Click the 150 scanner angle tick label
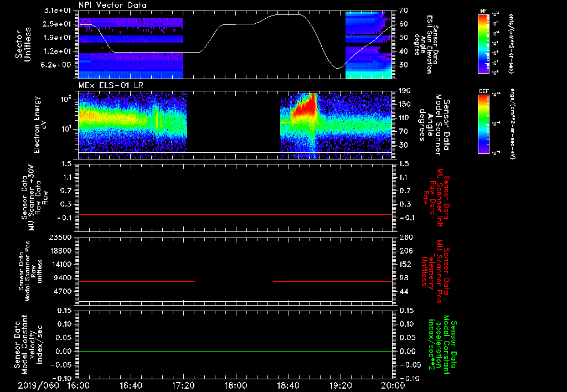 [x=405, y=104]
